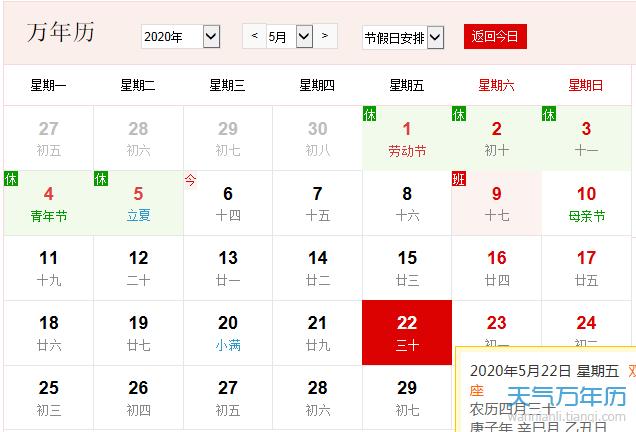Open the 节假日安排 holiday dropdown
This screenshot has height=432, width=636.
click(x=403, y=38)
